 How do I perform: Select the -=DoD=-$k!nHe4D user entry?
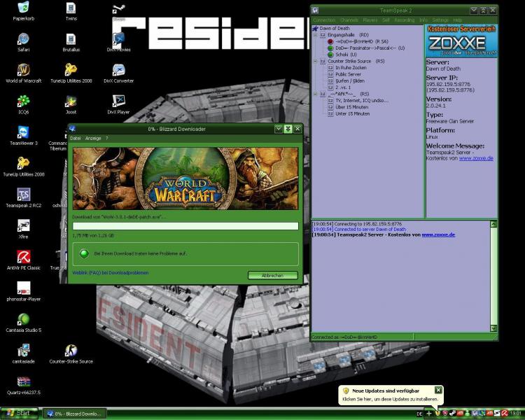click(358, 41)
